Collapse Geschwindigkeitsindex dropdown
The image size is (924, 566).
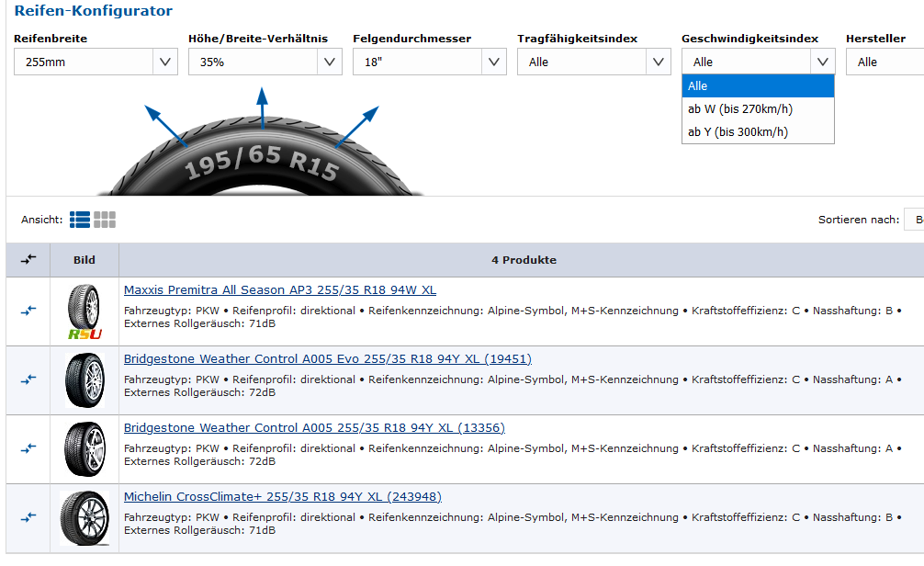coord(759,62)
